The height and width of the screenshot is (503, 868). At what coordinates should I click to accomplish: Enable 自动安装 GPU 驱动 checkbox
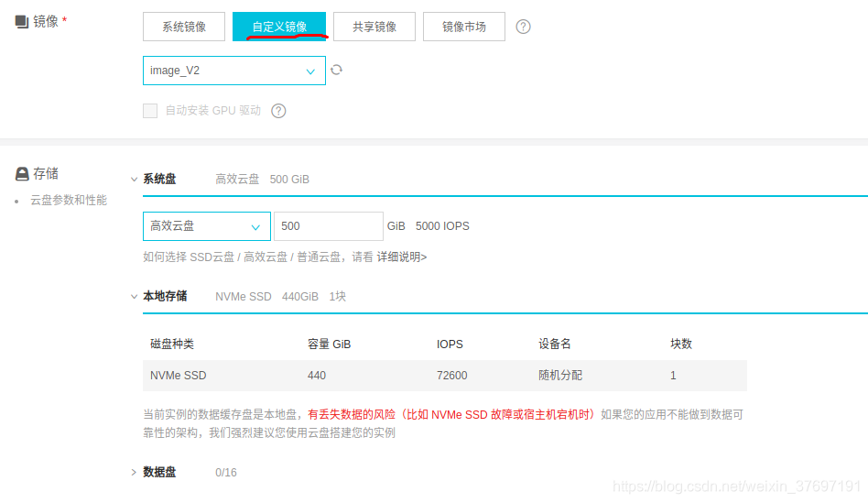pyautogui.click(x=150, y=111)
